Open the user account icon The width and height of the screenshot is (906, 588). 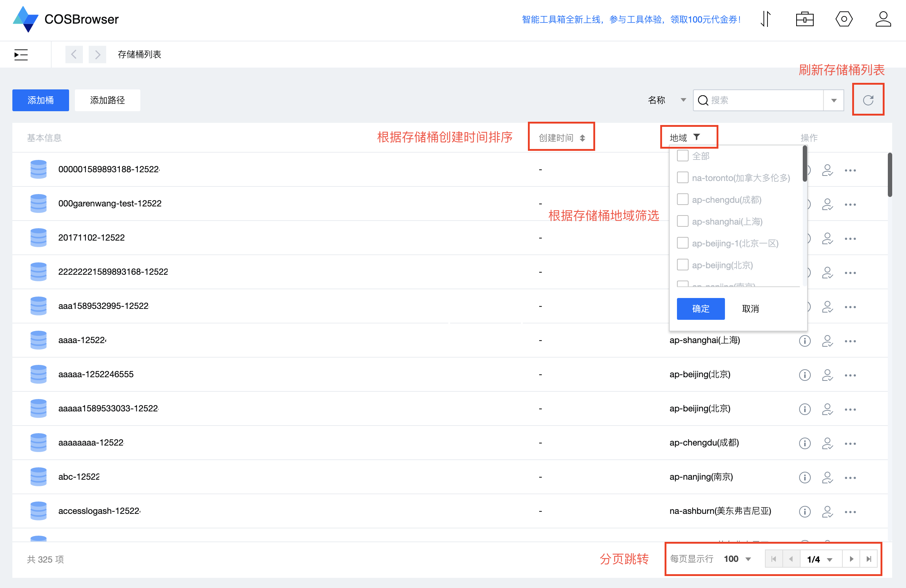click(x=882, y=19)
